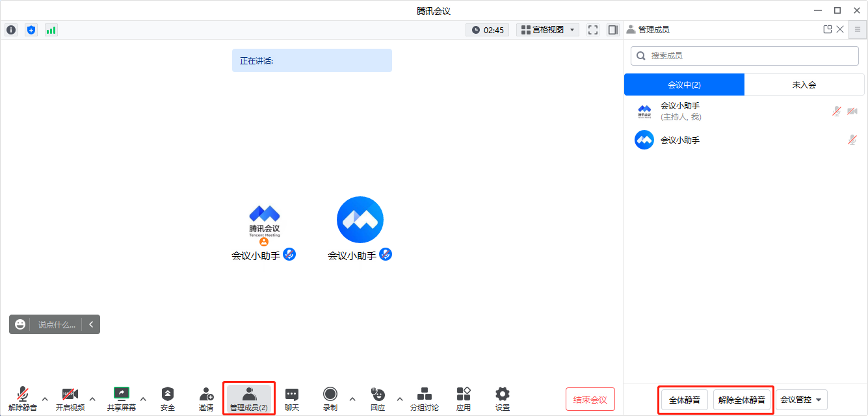Select host 会议小助手 (主持人, 我) row

point(745,111)
